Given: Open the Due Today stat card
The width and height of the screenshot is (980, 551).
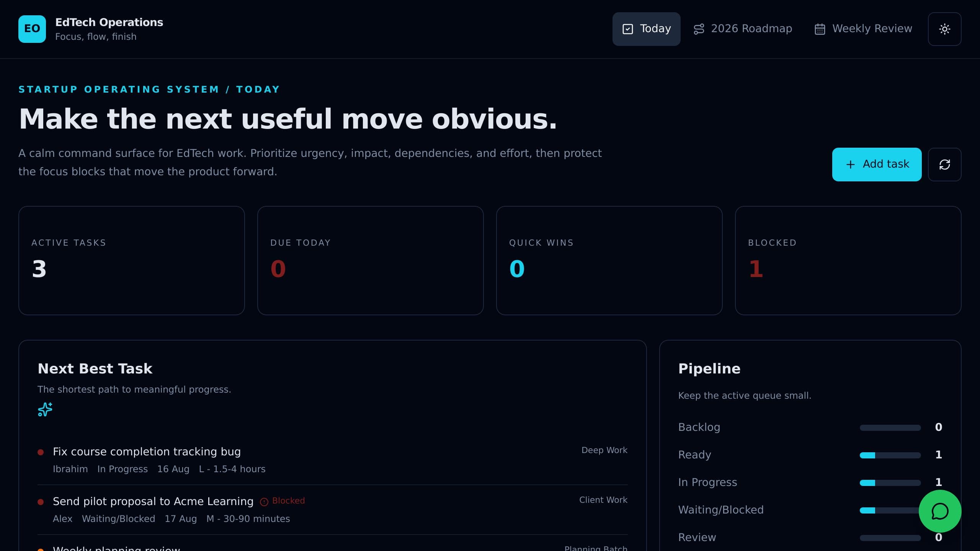Looking at the screenshot, I should (371, 261).
